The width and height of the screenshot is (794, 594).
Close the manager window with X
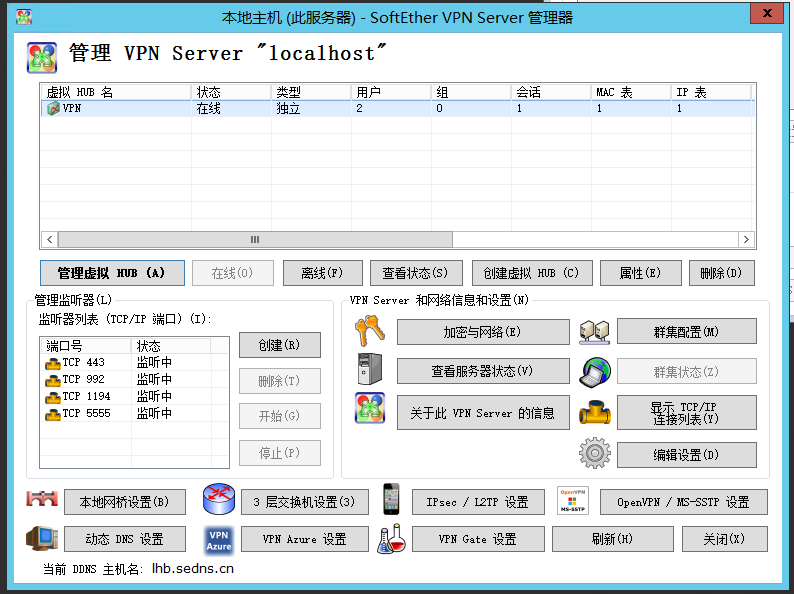[x=767, y=13]
